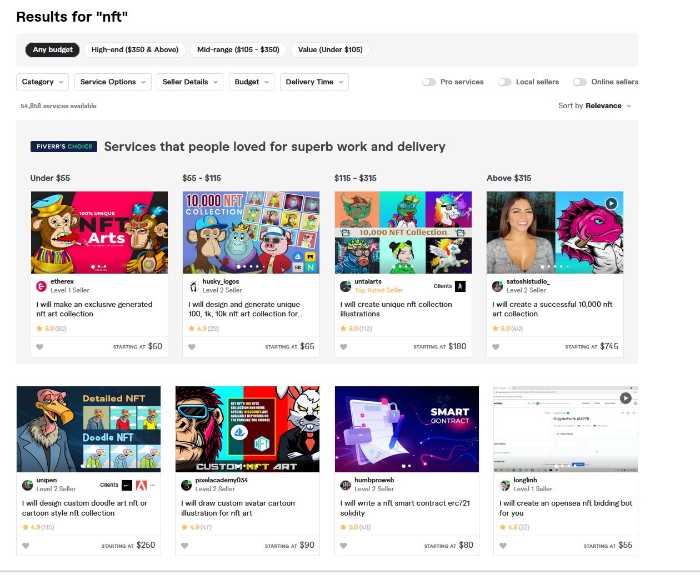Click the 'Under $55' price heading
The image size is (700, 575).
[50, 178]
